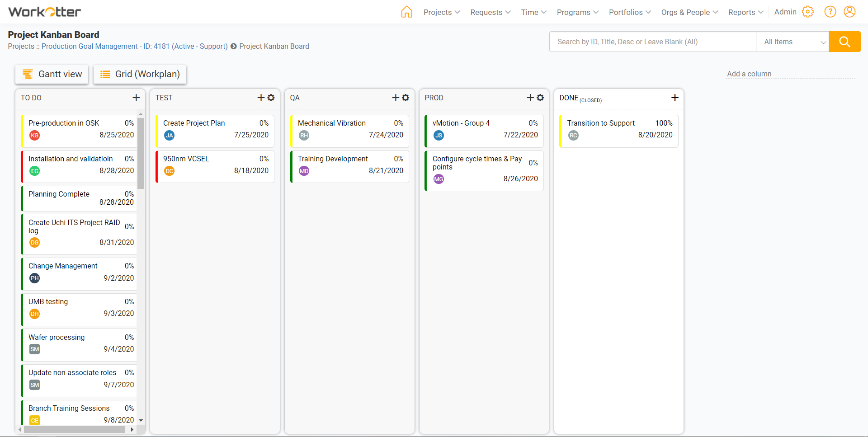Open the user profile icon
This screenshot has height=437, width=868.
[849, 12]
